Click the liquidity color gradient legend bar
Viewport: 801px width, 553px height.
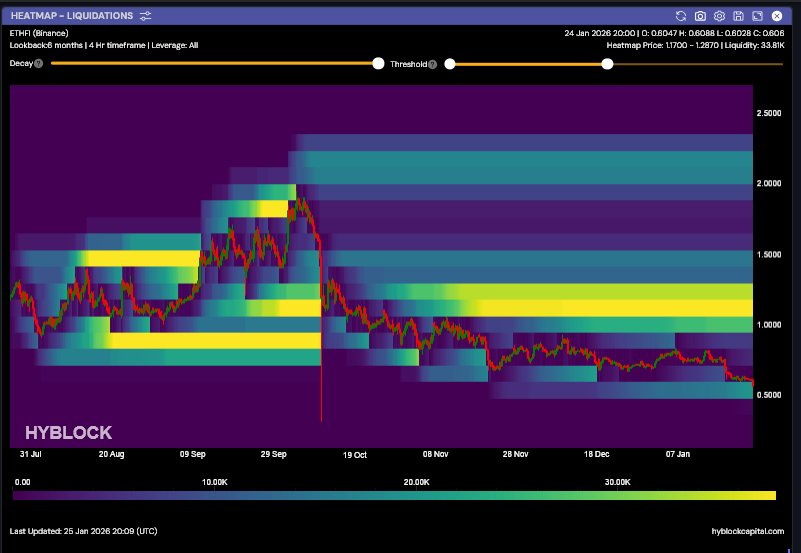pos(394,495)
